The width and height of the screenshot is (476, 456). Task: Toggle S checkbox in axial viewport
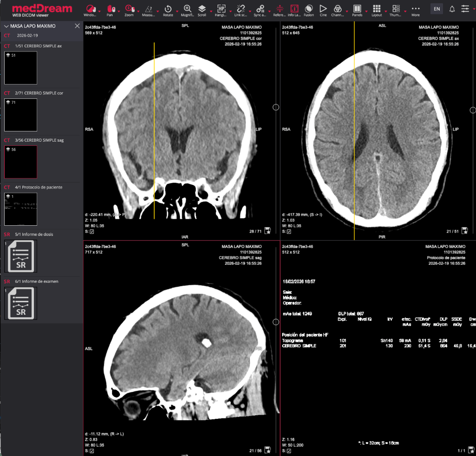[x=289, y=232]
